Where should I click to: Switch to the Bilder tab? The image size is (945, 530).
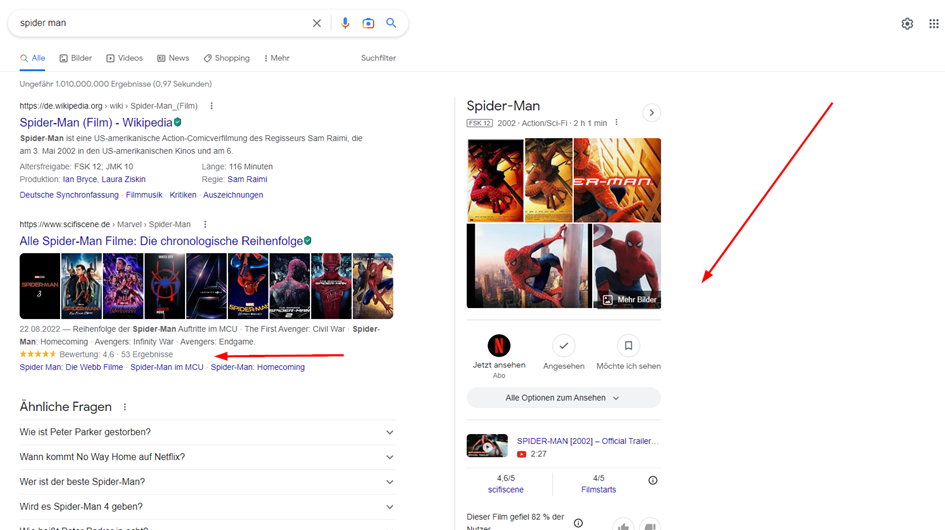tap(75, 58)
